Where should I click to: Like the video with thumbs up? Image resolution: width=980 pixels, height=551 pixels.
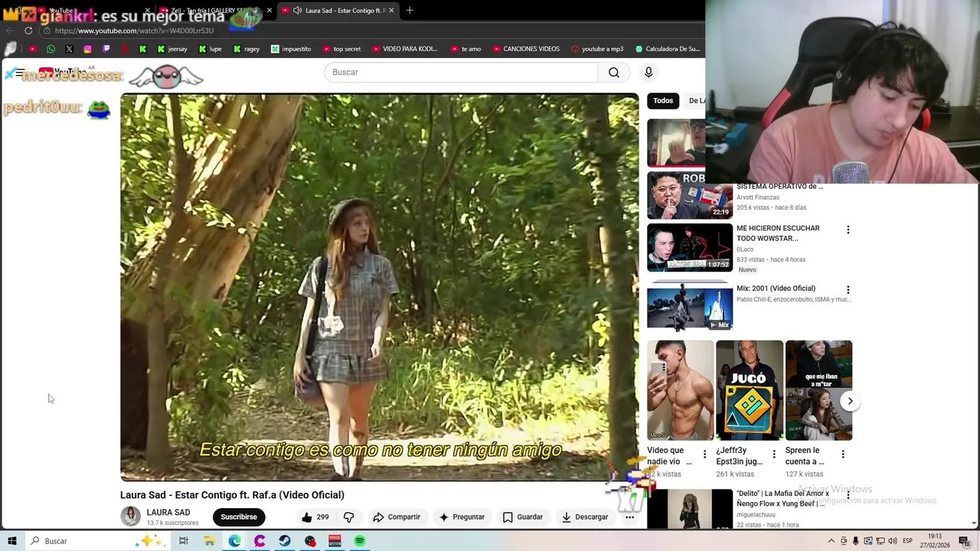coord(315,517)
